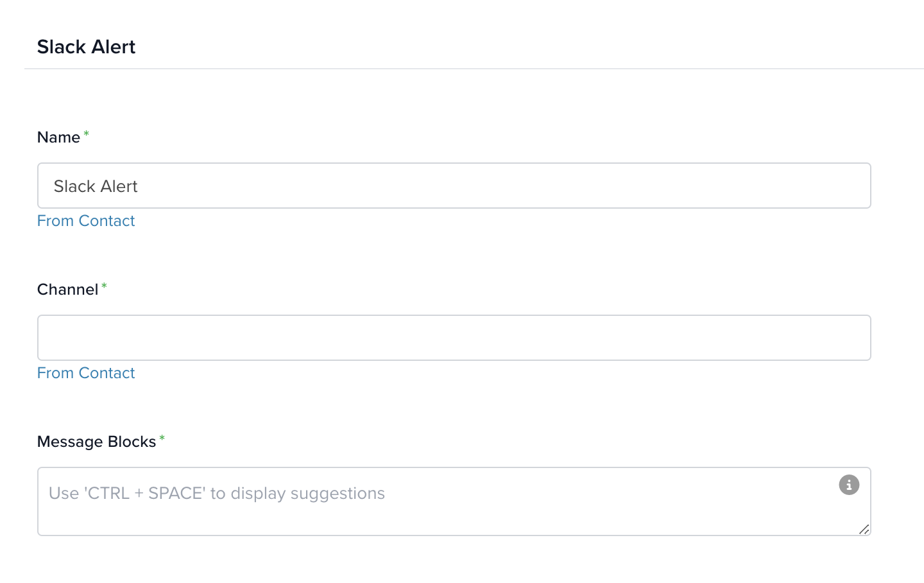Click the green asterisk beside Name
The height and width of the screenshot is (583, 924).
pyautogui.click(x=86, y=134)
